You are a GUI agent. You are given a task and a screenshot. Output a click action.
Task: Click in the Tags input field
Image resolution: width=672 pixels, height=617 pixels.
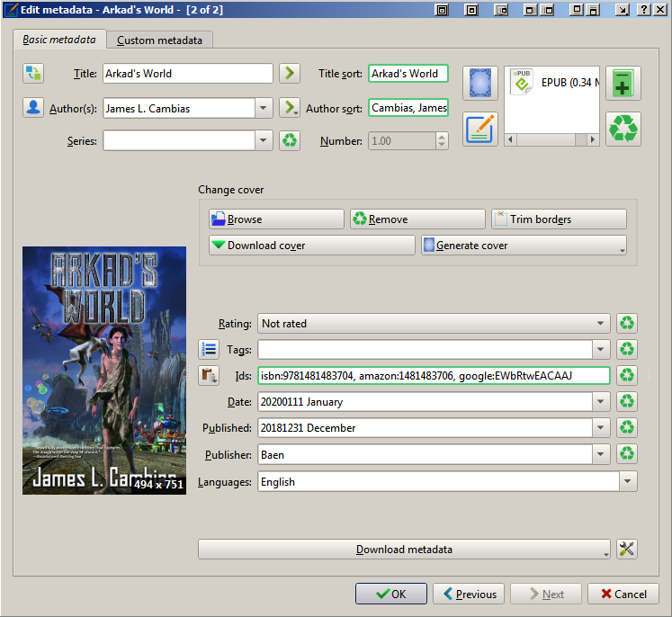(x=426, y=349)
